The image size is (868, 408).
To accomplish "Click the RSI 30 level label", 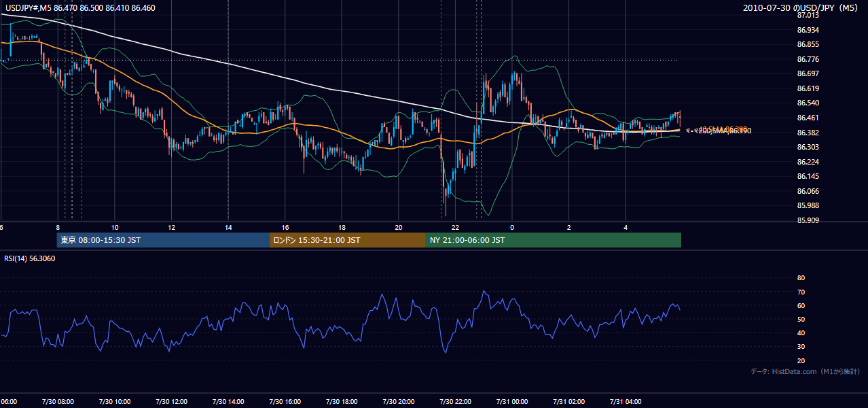I will (801, 347).
